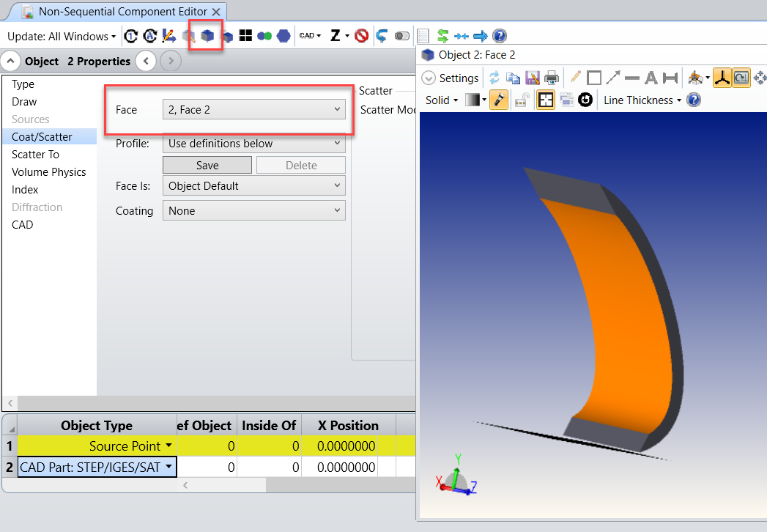Open the Coating dropdown
This screenshot has height=532, width=767.
(254, 211)
